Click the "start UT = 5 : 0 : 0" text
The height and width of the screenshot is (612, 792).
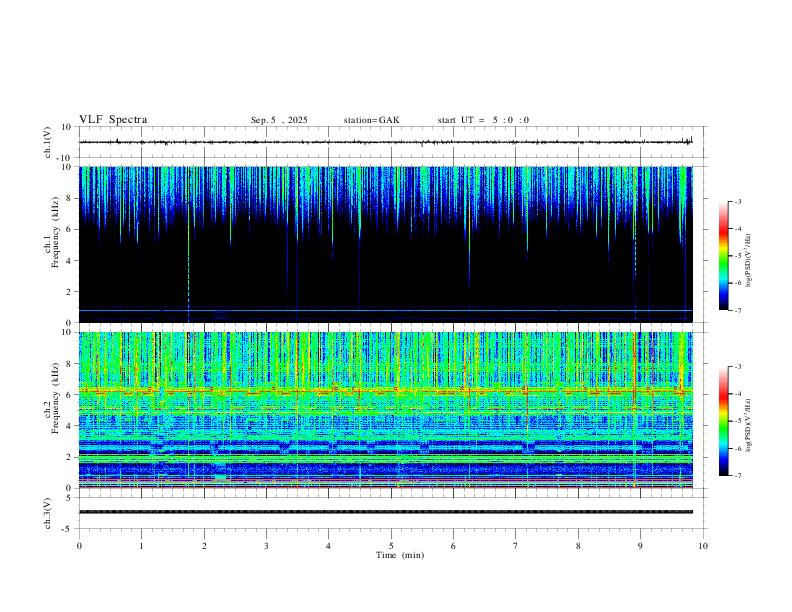tap(483, 120)
